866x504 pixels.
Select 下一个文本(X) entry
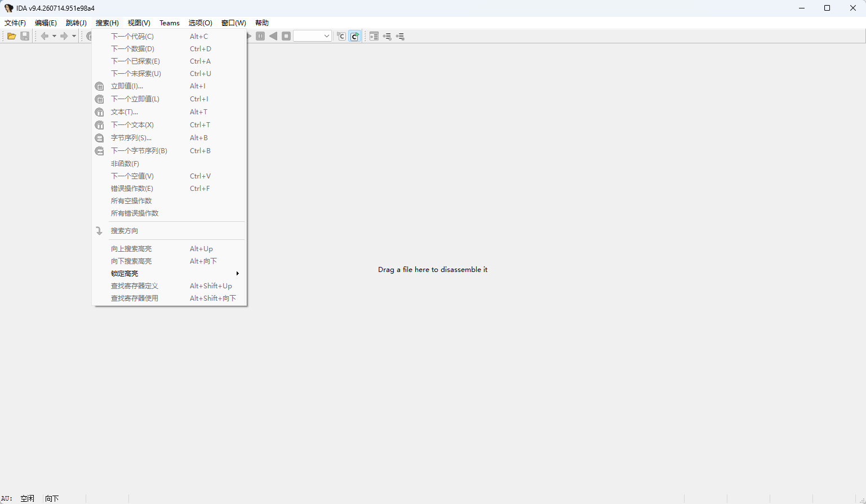[170, 125]
